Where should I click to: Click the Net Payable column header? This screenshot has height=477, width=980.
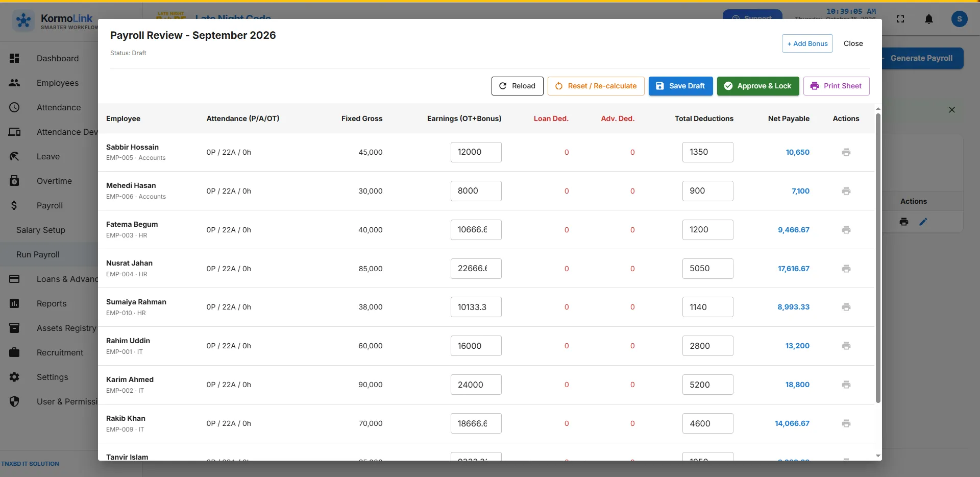click(x=789, y=118)
